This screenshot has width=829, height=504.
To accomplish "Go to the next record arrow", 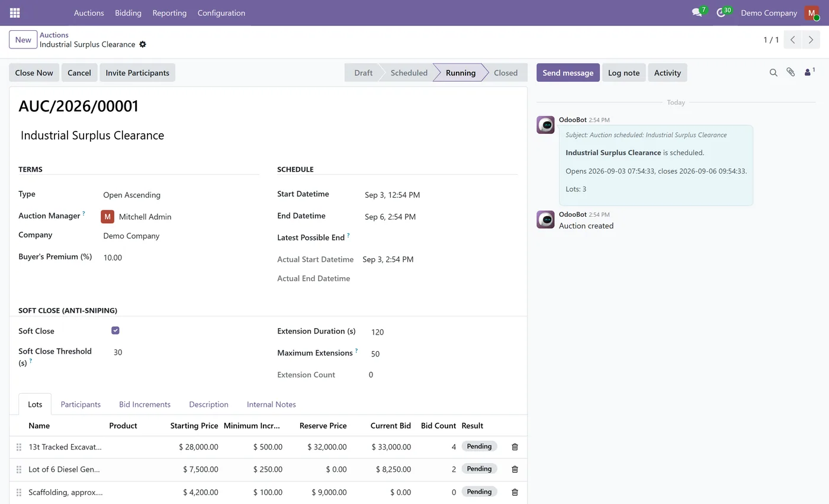I will click(811, 40).
